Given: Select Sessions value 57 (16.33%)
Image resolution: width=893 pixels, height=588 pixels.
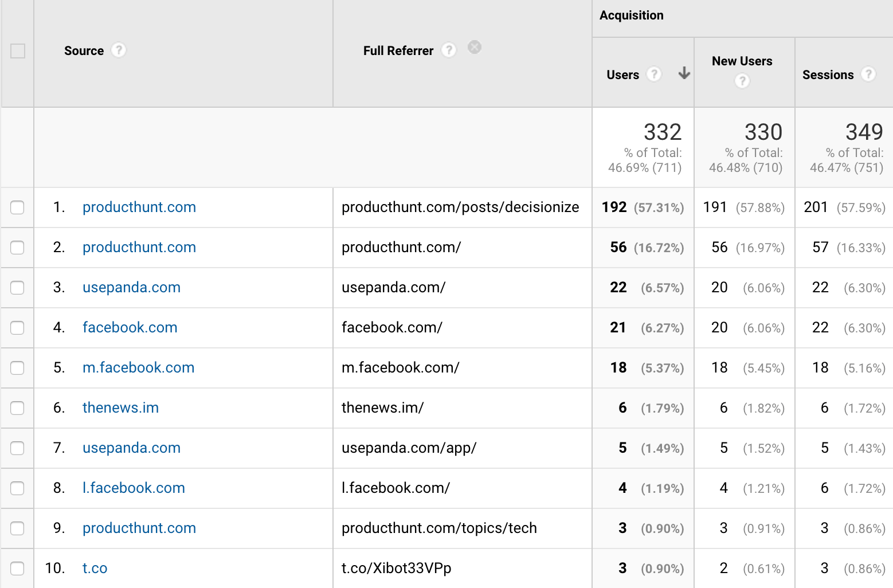Looking at the screenshot, I should pyautogui.click(x=849, y=248).
